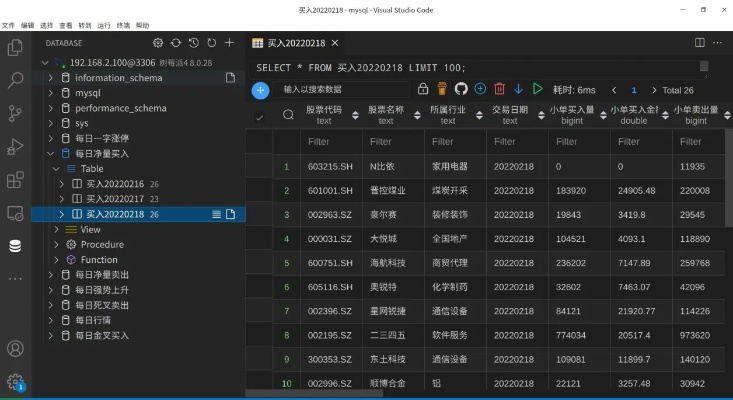733x400 pixels.
Task: Split the editor to the right
Action: pos(700,43)
